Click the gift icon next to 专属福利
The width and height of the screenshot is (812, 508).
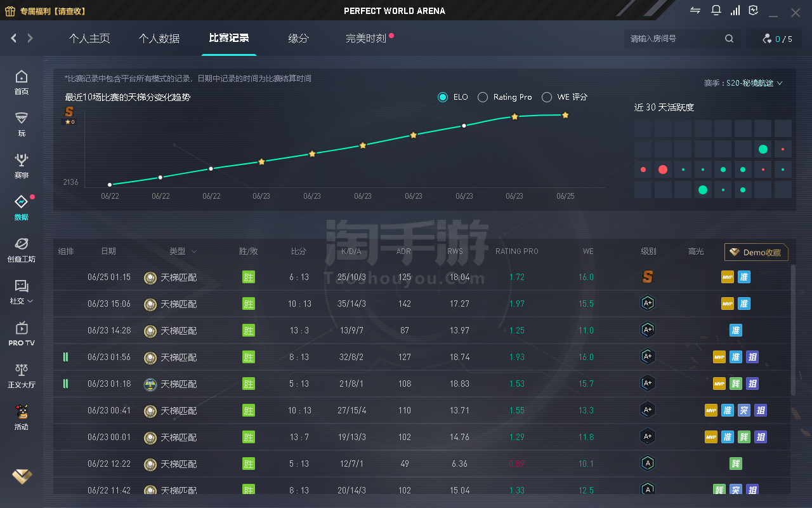coord(10,11)
